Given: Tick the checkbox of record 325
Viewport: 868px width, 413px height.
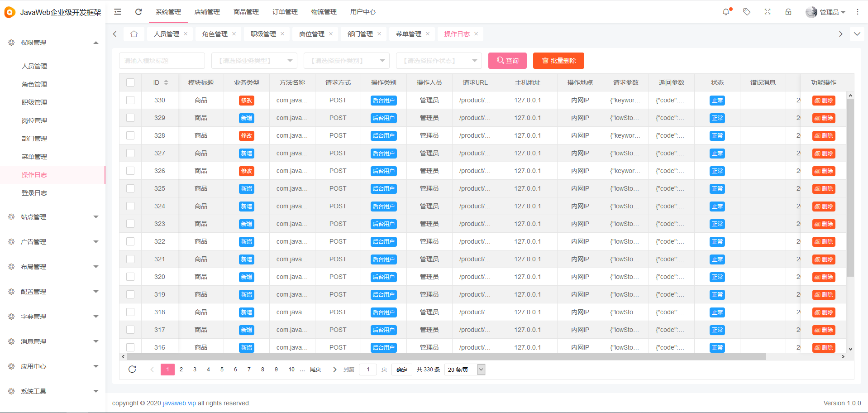Looking at the screenshot, I should (x=130, y=188).
